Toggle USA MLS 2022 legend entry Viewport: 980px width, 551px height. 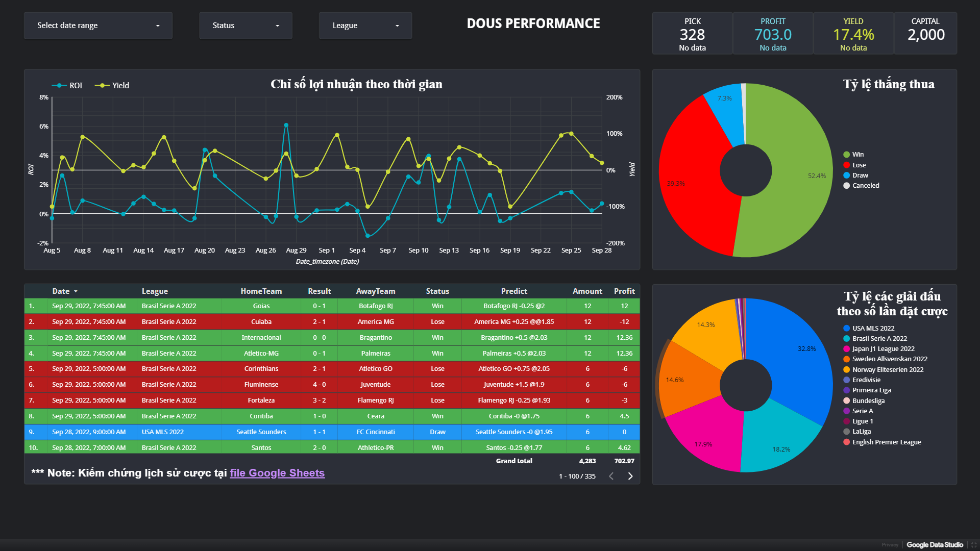pos(873,329)
